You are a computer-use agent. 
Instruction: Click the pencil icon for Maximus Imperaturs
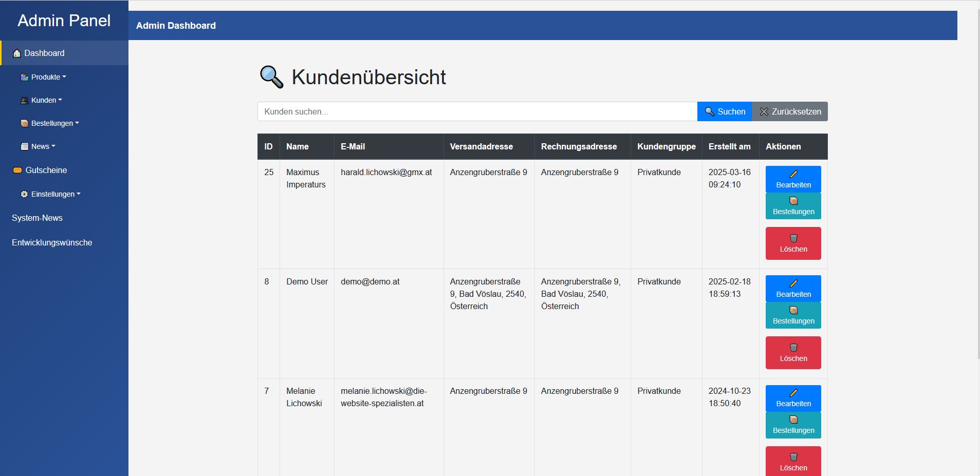coord(793,174)
